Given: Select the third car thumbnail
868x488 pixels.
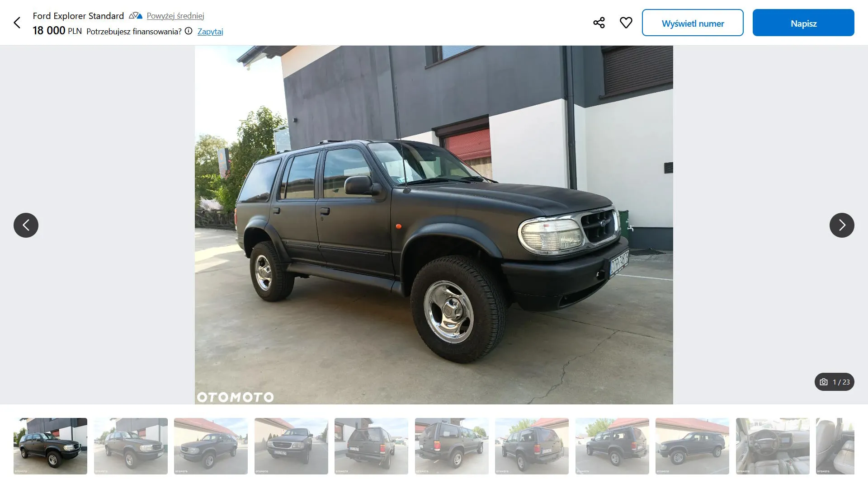Looking at the screenshot, I should click(211, 446).
